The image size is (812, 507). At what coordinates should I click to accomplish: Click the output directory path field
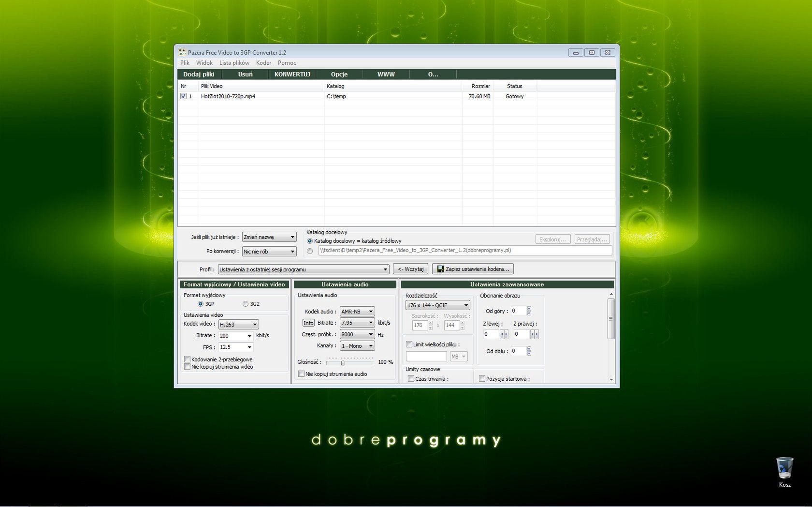[x=465, y=251]
